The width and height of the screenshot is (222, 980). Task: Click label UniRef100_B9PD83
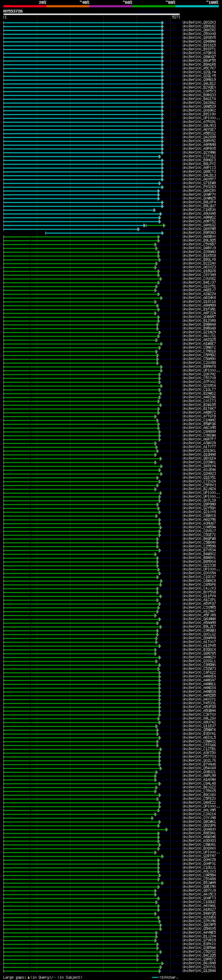(x=199, y=233)
